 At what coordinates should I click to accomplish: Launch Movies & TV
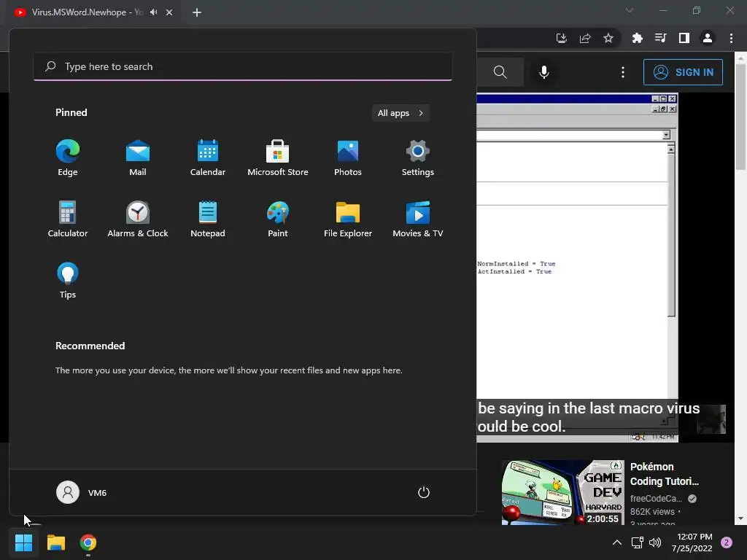click(418, 219)
